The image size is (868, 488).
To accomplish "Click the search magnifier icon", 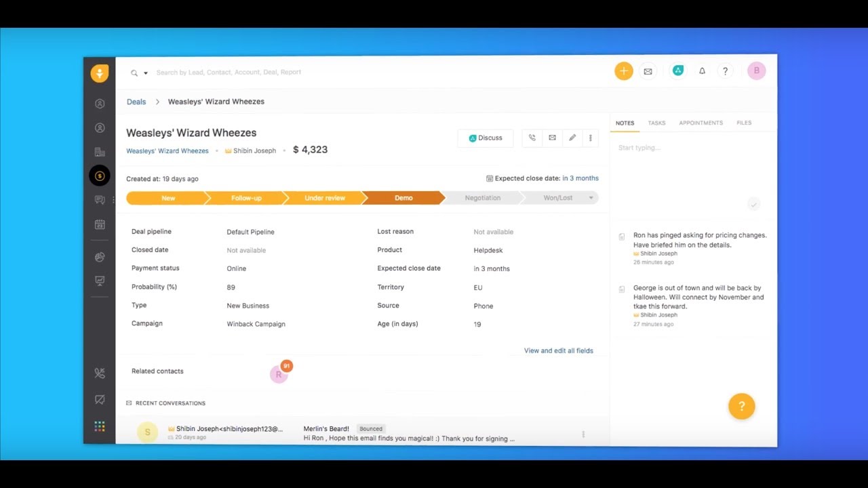I will coord(134,73).
